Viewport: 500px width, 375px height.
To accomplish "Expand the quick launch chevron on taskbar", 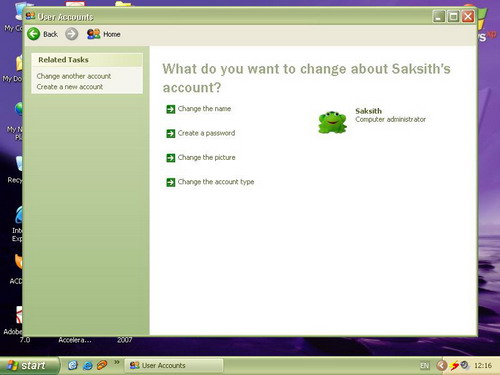I will pyautogui.click(x=117, y=362).
